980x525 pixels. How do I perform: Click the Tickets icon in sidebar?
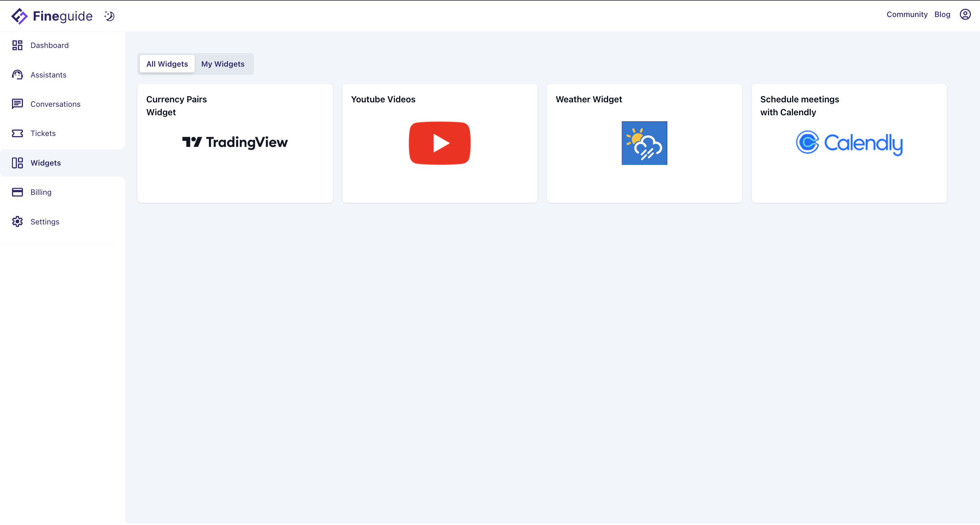click(x=17, y=133)
